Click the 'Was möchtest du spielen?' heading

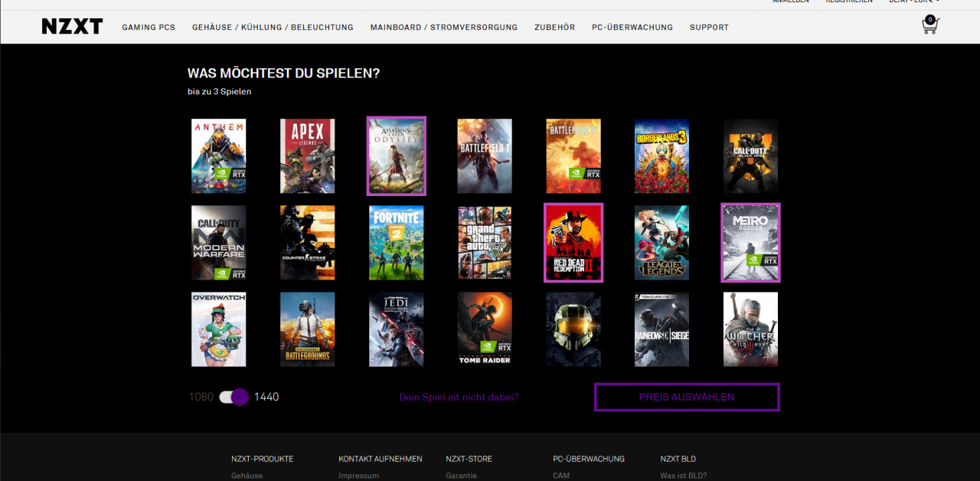point(284,74)
